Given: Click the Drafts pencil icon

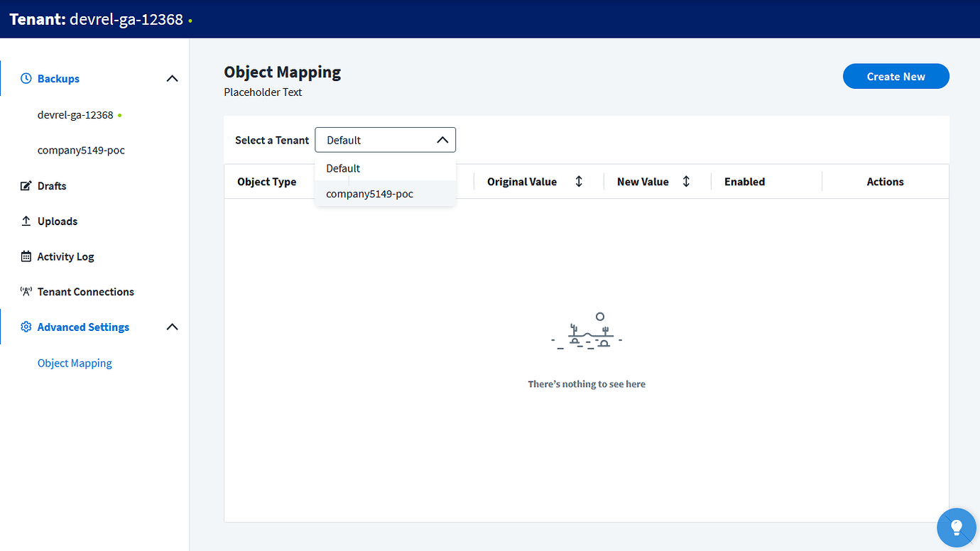Looking at the screenshot, I should tap(26, 185).
